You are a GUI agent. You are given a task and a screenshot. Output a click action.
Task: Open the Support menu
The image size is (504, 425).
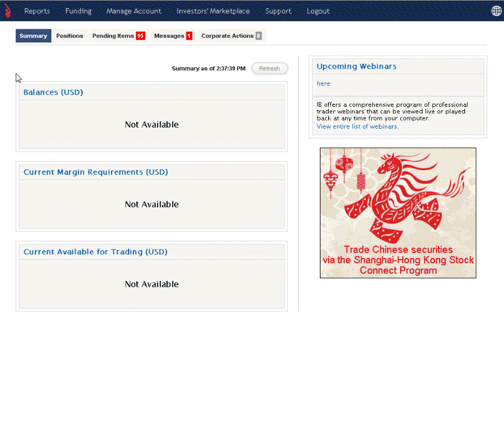point(279,11)
